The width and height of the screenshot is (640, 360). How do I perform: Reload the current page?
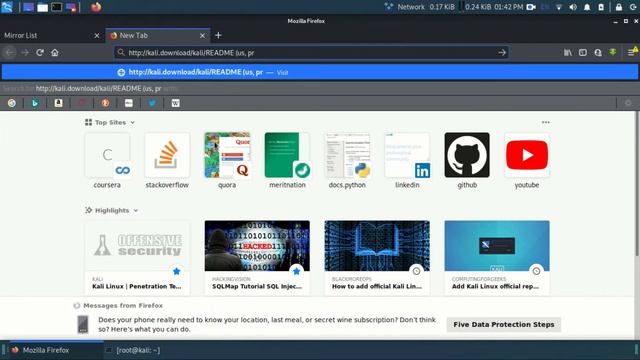click(x=40, y=53)
